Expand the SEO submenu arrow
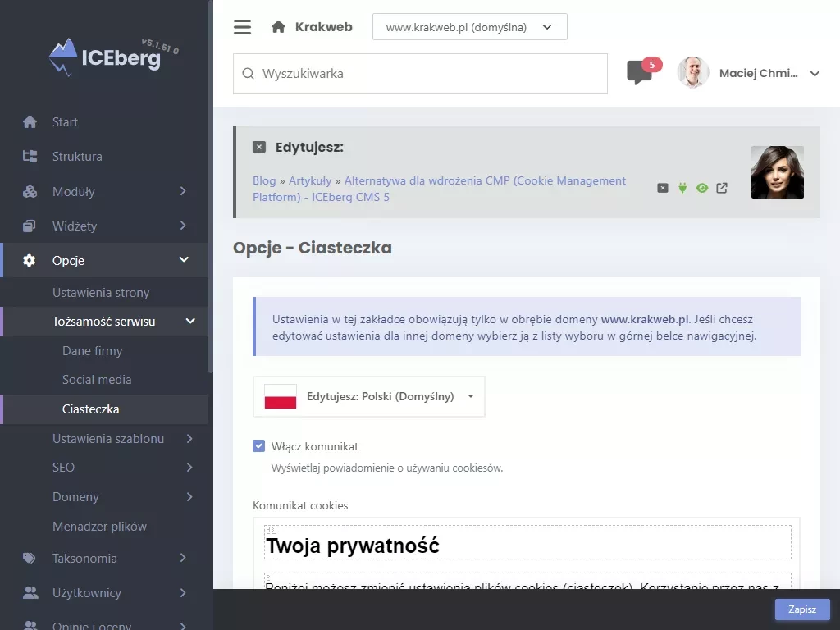The width and height of the screenshot is (840, 630). point(189,468)
